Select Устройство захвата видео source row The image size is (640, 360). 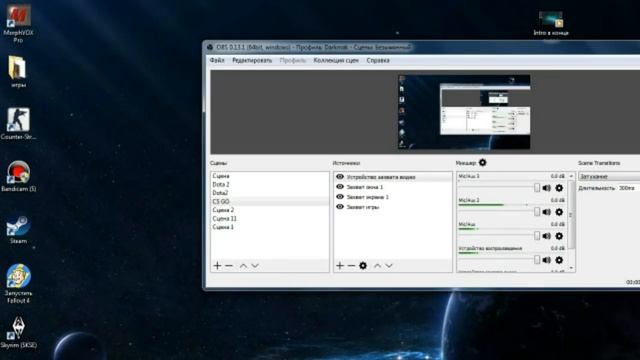(x=393, y=177)
